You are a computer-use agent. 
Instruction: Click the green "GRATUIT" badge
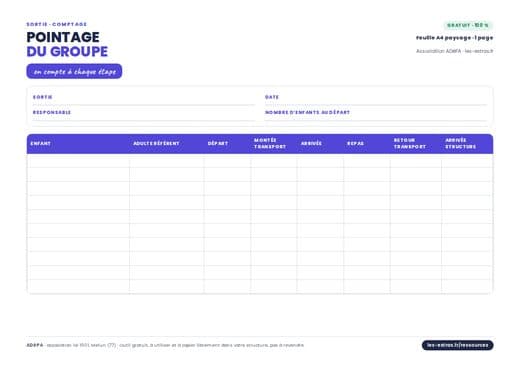(x=468, y=25)
